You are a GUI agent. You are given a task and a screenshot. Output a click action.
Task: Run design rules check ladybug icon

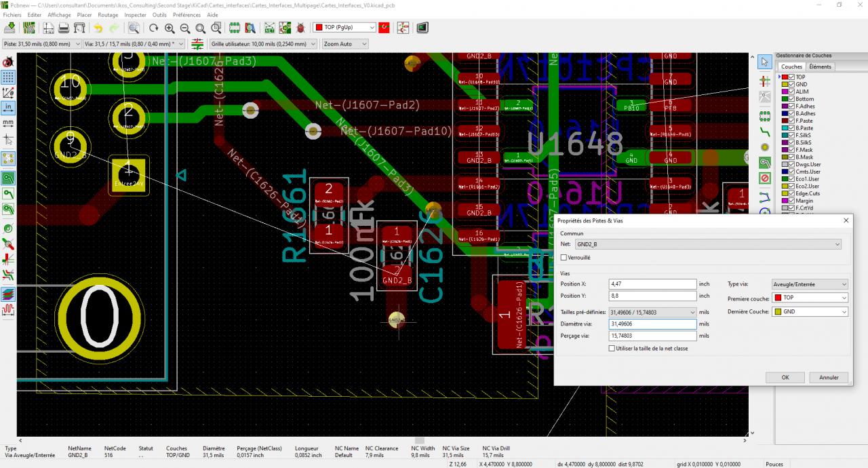(300, 28)
